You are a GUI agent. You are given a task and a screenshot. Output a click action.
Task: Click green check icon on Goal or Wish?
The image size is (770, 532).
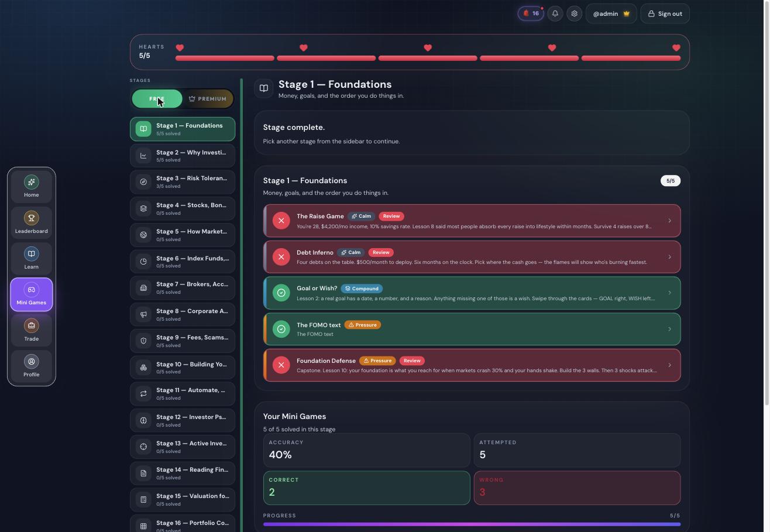pos(281,293)
